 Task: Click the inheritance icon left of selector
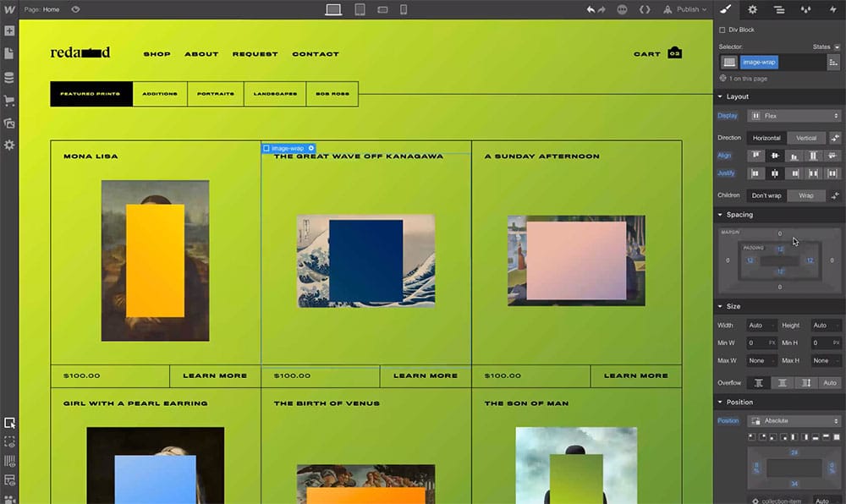pyautogui.click(x=729, y=62)
